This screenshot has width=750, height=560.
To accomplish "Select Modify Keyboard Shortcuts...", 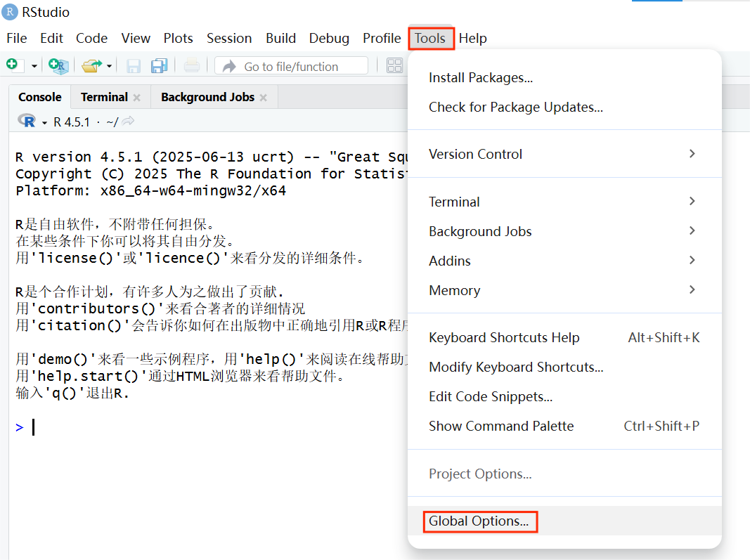I will (x=564, y=367).
